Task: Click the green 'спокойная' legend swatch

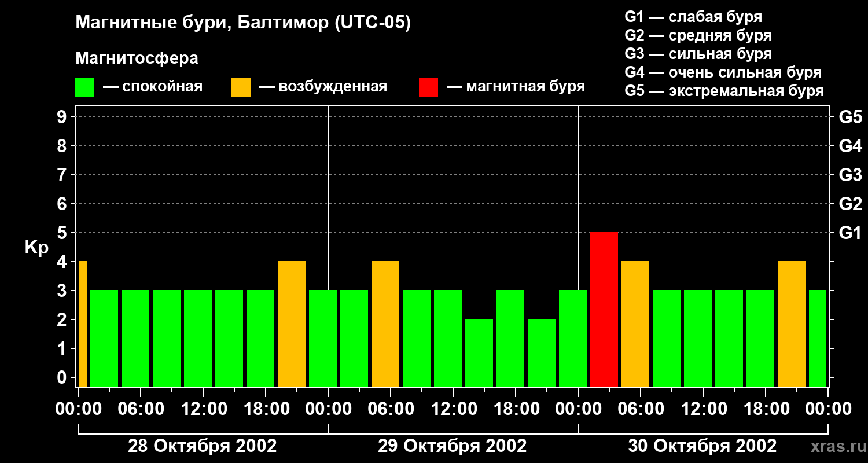Action: (85, 87)
